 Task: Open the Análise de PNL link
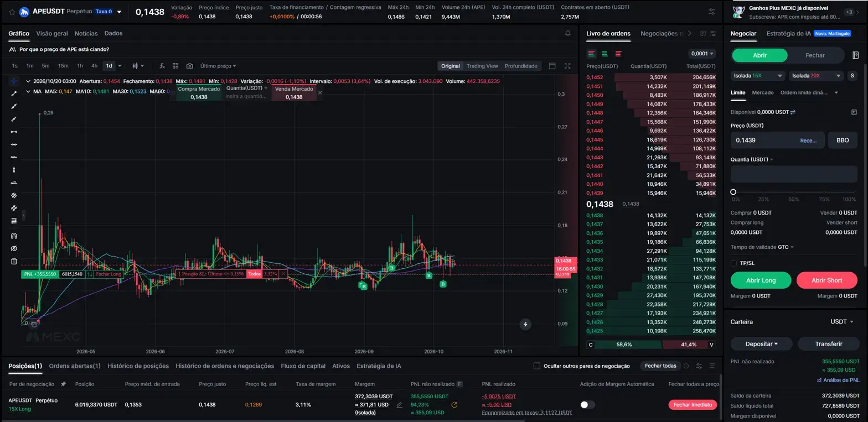pos(838,380)
